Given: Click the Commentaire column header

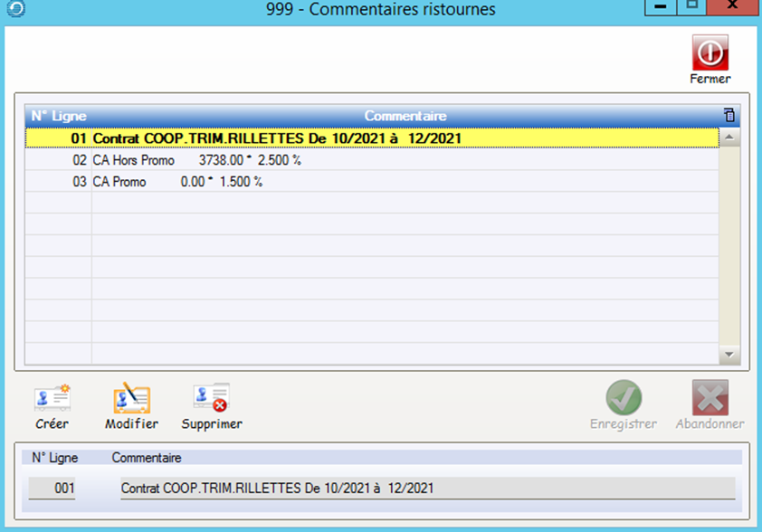Looking at the screenshot, I should click(x=405, y=116).
